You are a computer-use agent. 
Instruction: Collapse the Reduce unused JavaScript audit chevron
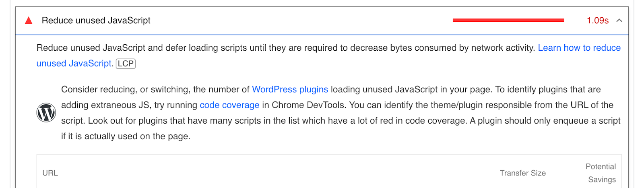coord(619,21)
